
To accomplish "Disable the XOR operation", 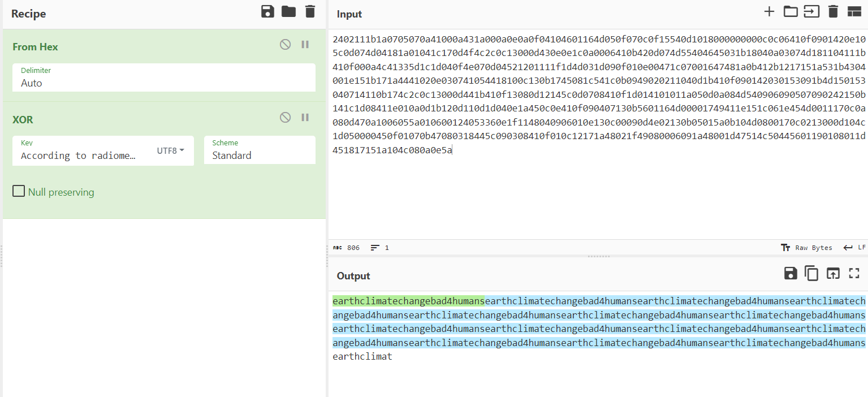I will click(286, 118).
